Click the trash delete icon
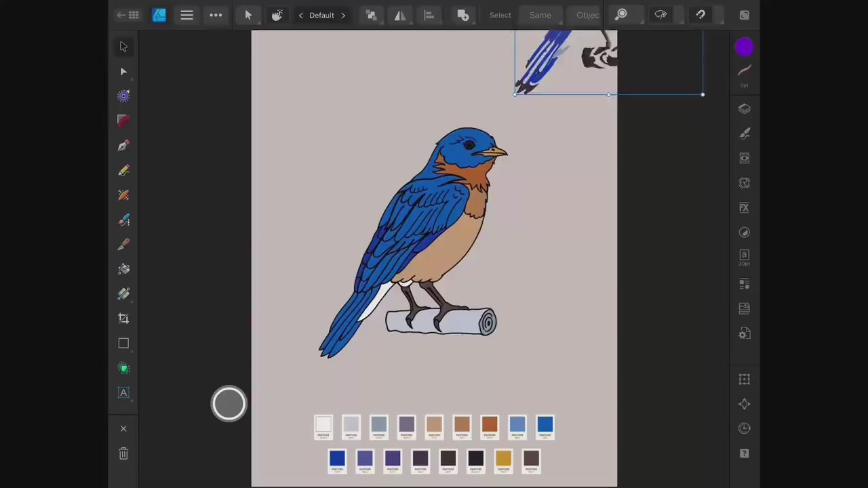Viewport: 868px width, 488px height. [123, 453]
